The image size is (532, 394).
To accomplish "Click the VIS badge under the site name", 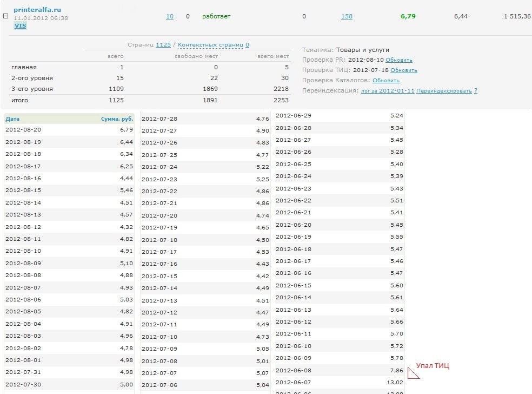I will tap(20, 25).
